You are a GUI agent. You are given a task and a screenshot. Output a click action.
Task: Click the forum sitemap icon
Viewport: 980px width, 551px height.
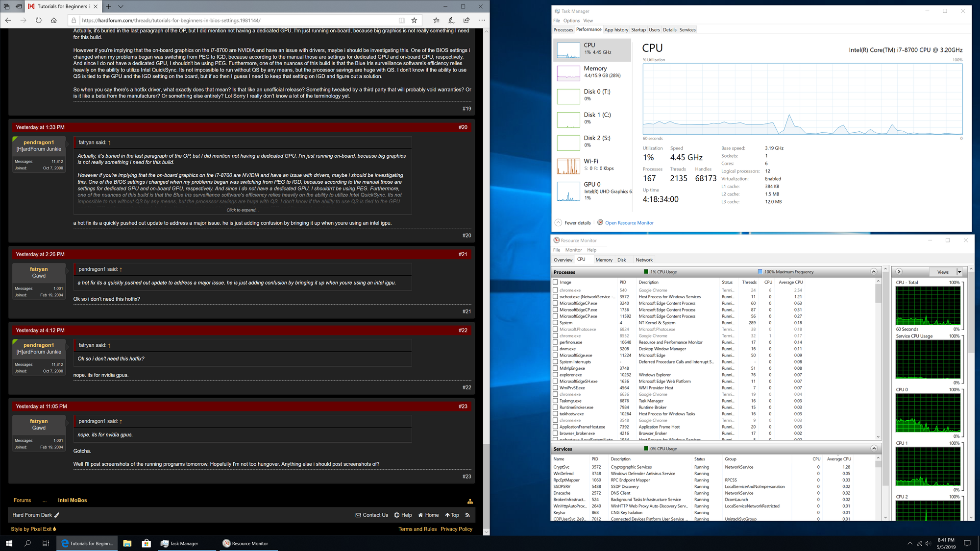470,501
